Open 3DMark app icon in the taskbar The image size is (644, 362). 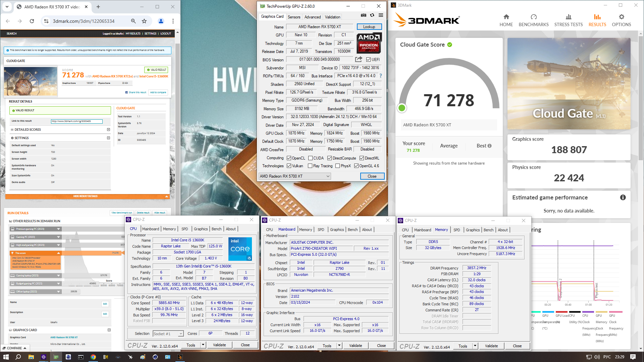pos(180,357)
